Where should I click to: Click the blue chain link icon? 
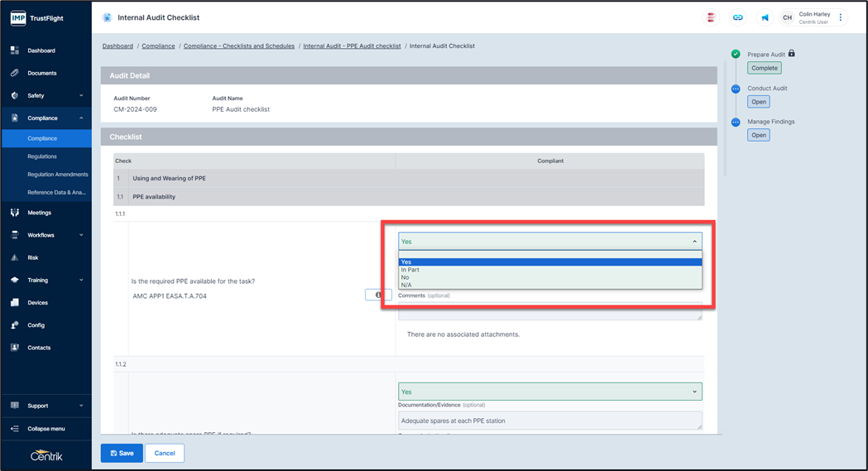(x=737, y=17)
